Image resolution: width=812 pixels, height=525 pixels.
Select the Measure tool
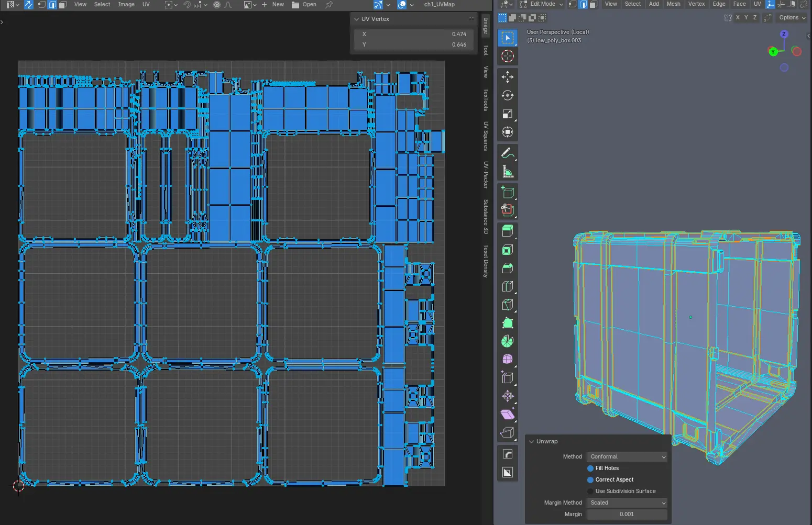tap(507, 172)
